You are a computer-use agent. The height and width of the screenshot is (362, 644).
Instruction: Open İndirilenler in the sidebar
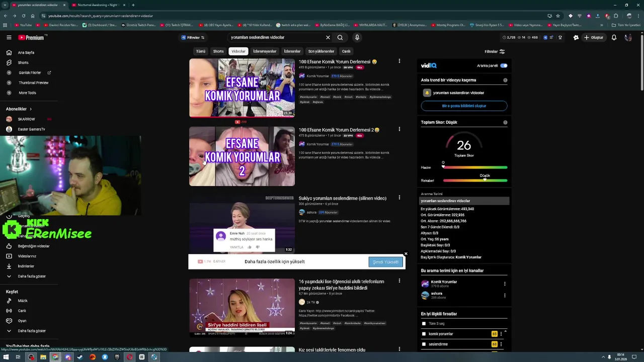click(x=26, y=266)
